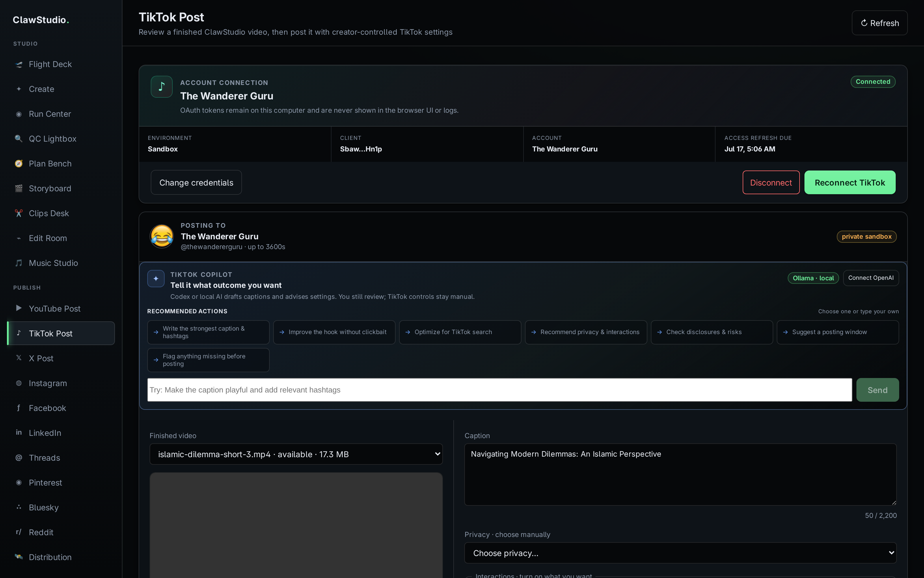Click the Clips Desk scissors icon
The width and height of the screenshot is (924, 578).
(x=19, y=213)
